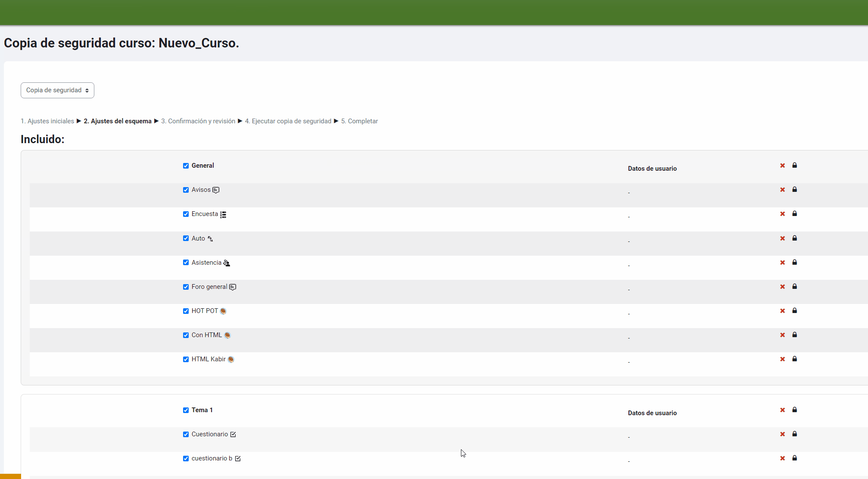The height and width of the screenshot is (479, 868).
Task: Click the red X in the Avisos row
Action: pos(782,190)
